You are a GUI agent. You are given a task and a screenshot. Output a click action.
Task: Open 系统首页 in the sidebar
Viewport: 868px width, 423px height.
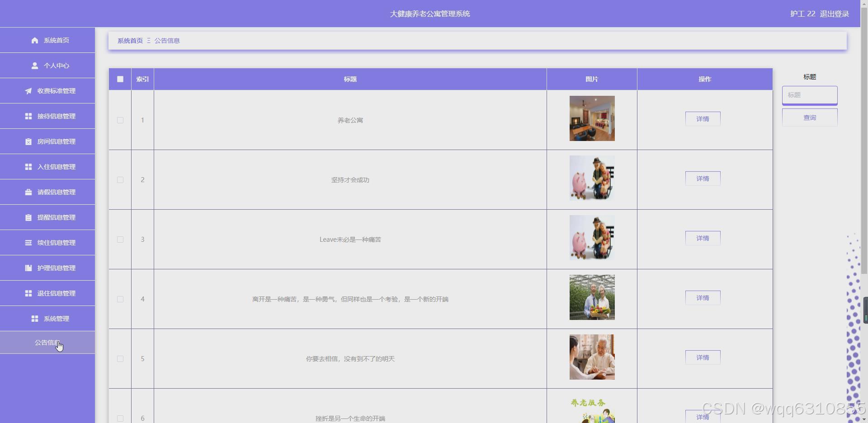[47, 40]
